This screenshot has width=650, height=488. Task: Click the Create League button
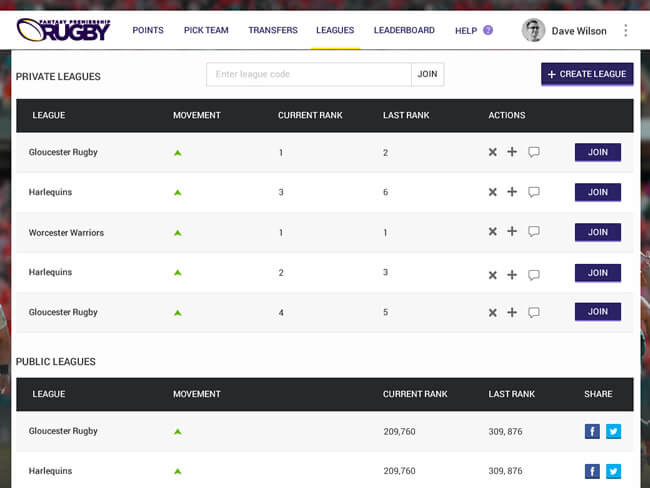[587, 74]
